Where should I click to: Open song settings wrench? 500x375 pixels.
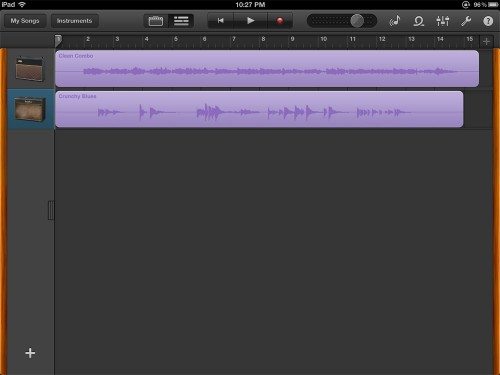(x=466, y=21)
